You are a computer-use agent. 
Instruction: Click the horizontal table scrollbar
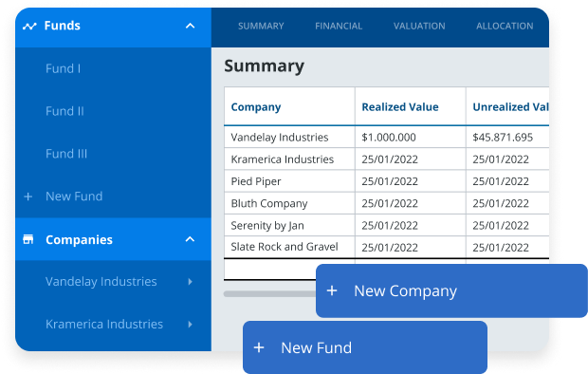click(x=269, y=294)
